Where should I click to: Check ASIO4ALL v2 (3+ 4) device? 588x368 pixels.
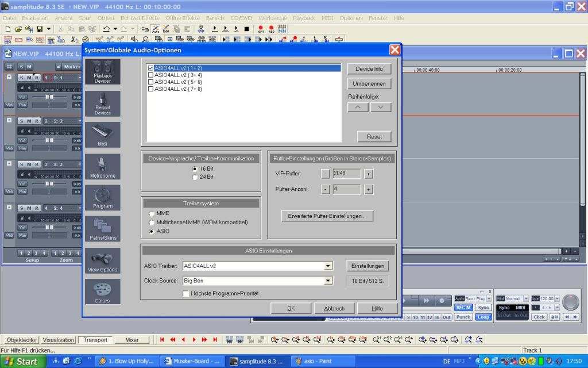click(x=151, y=75)
